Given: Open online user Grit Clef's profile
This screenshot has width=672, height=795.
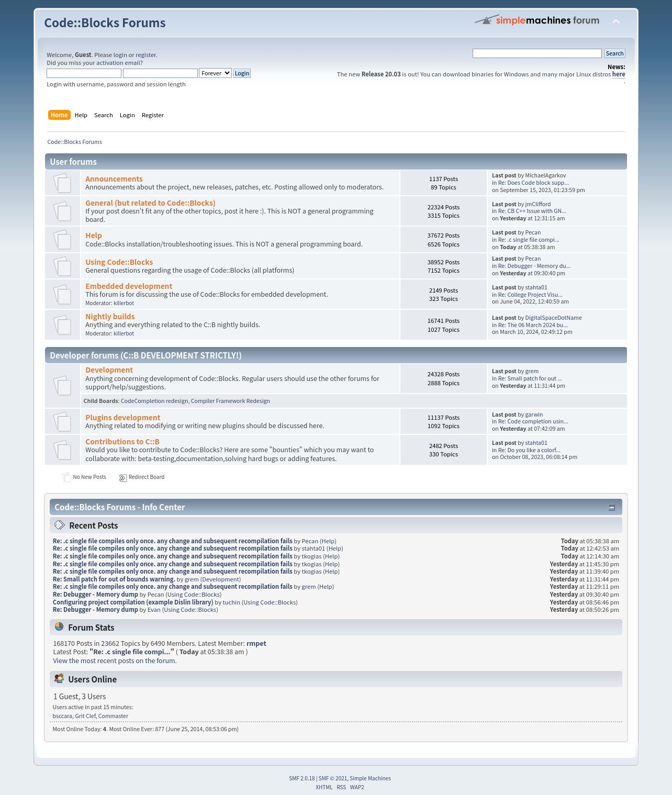Looking at the screenshot, I should pyautogui.click(x=85, y=716).
